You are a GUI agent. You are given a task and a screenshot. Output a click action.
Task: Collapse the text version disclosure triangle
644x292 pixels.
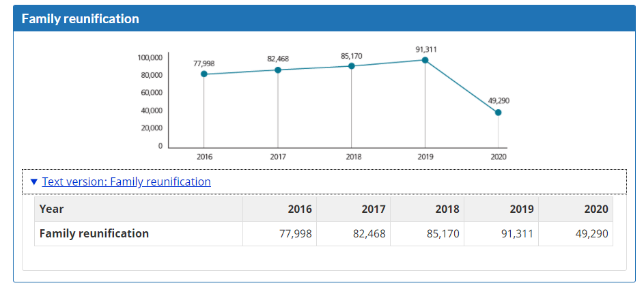(33, 182)
